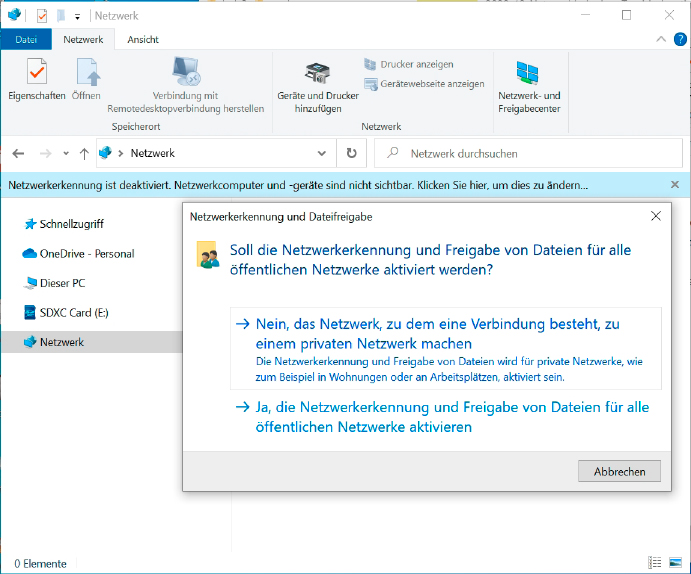Go up one level with up arrow
Image resolution: width=691 pixels, height=574 pixels.
click(x=84, y=154)
